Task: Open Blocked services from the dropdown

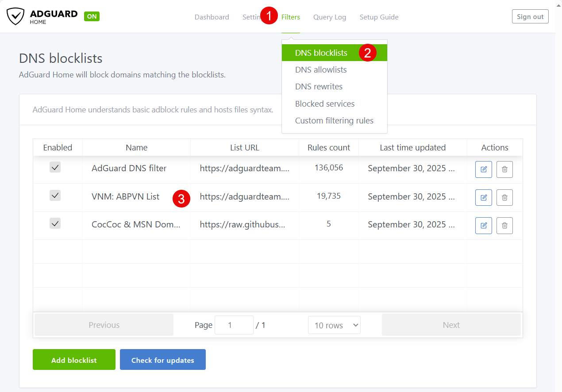Action: (x=325, y=104)
